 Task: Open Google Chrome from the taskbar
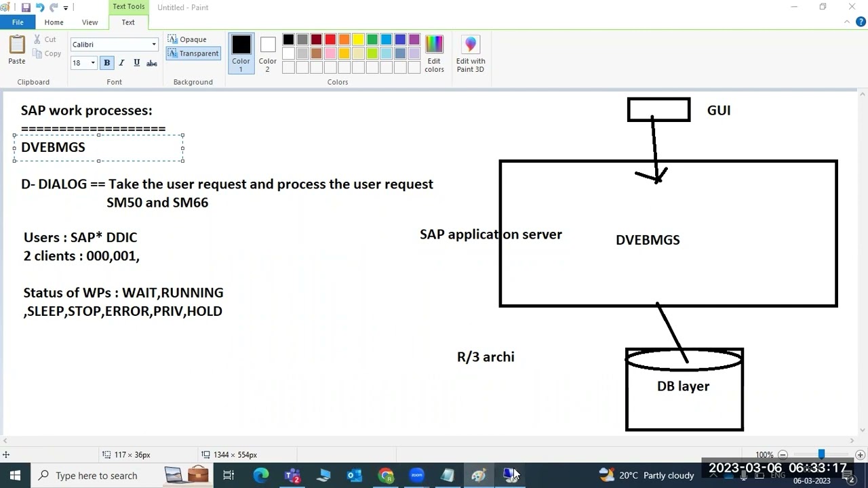(x=386, y=475)
